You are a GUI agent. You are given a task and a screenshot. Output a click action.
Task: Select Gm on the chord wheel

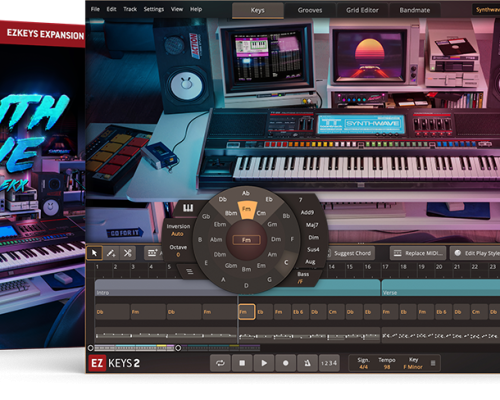272,224
